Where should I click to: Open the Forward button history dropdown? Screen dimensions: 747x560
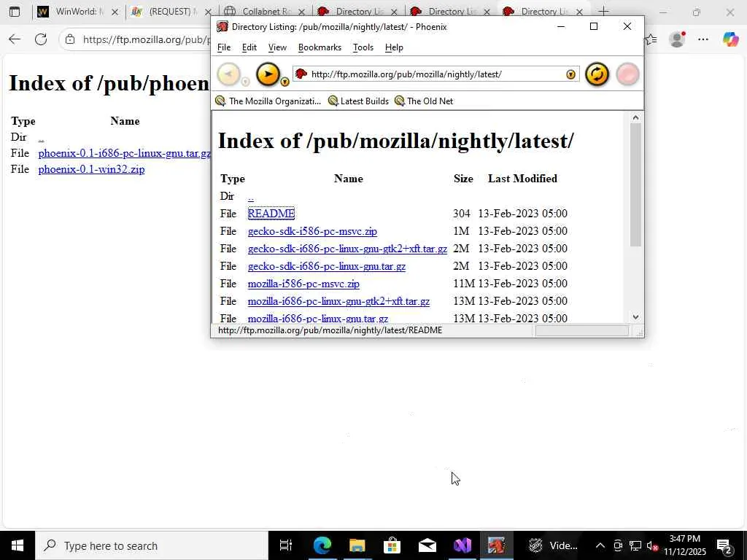pos(285,82)
